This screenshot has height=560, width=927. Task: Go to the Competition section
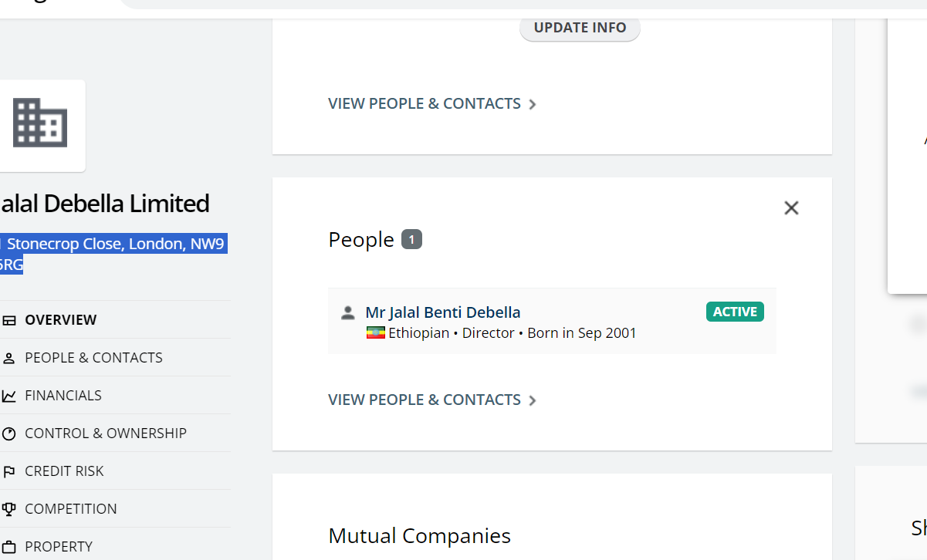coord(71,509)
